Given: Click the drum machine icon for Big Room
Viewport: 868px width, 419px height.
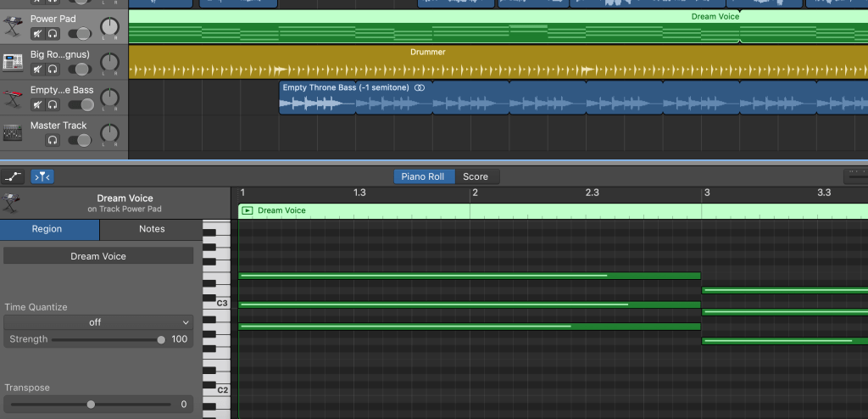Looking at the screenshot, I should (13, 62).
